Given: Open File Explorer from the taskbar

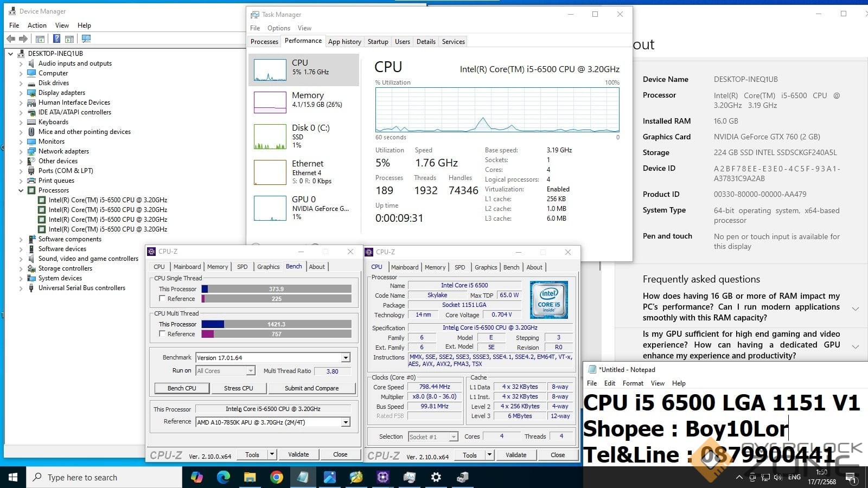Looking at the screenshot, I should 250,477.
